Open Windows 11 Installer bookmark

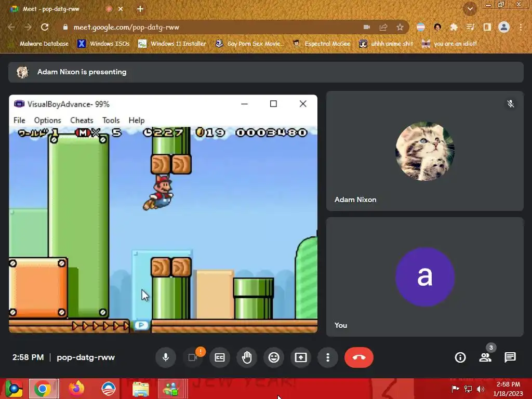coord(172,44)
